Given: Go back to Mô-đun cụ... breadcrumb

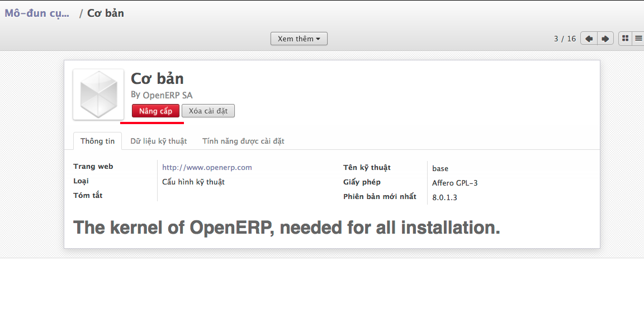Looking at the screenshot, I should point(37,13).
